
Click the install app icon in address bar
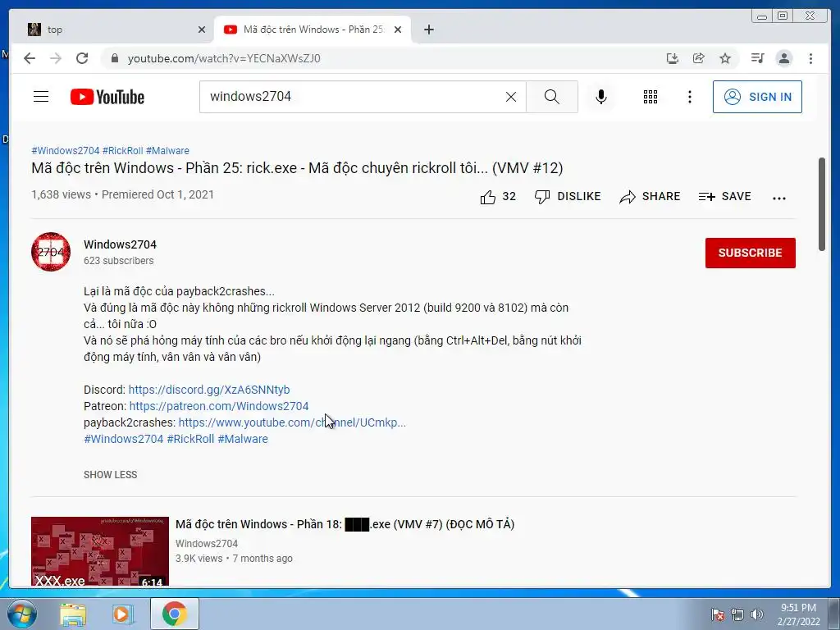pos(673,58)
